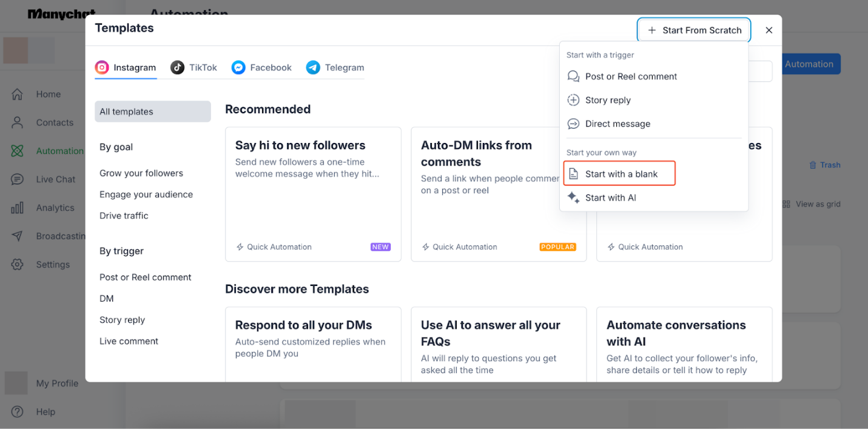Click the Direct message chat icon
The width and height of the screenshot is (868, 429).
[x=573, y=124]
